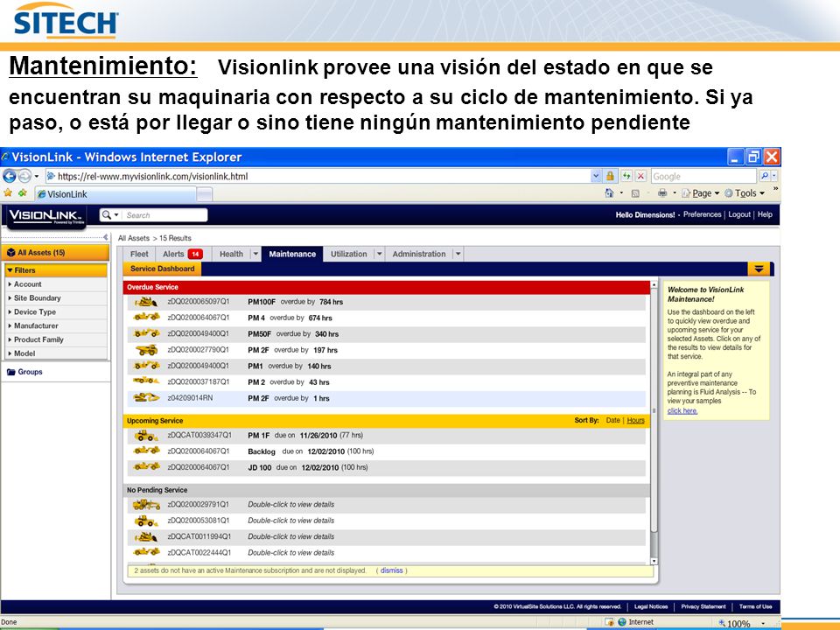
Task: Click the browser Forward arrow button
Action: pos(24,176)
